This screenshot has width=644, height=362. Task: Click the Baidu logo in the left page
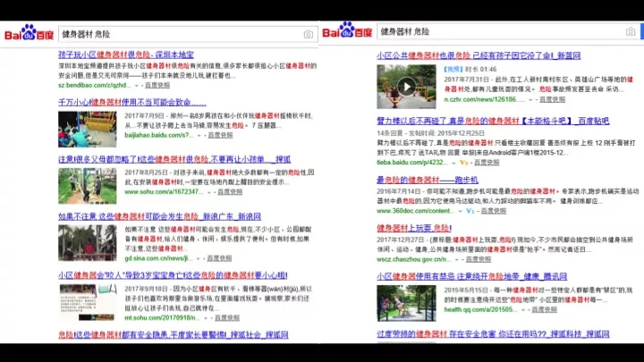(x=30, y=32)
